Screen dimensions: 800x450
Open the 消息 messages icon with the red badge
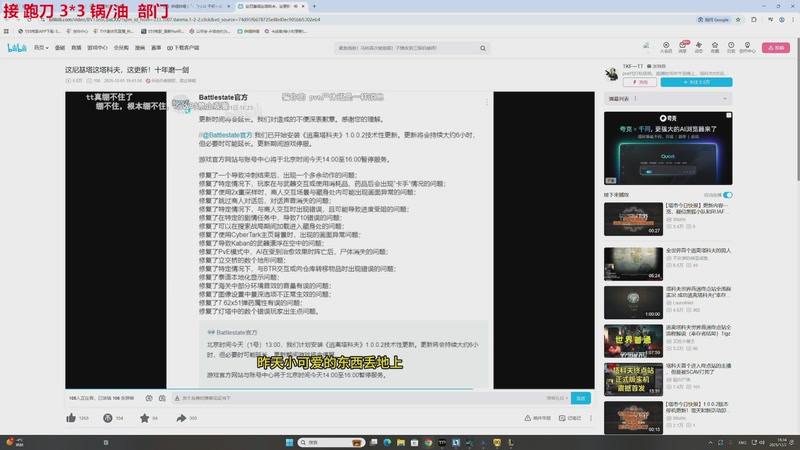[x=683, y=47]
